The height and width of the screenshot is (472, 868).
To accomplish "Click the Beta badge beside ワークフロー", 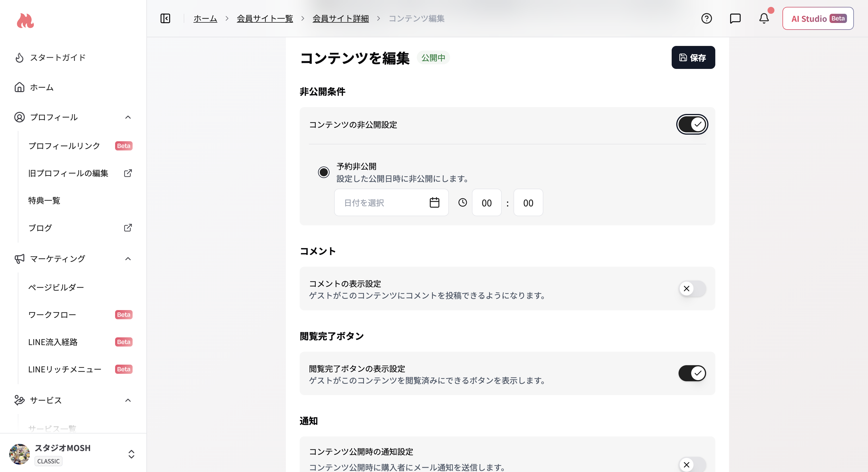I will (x=124, y=315).
